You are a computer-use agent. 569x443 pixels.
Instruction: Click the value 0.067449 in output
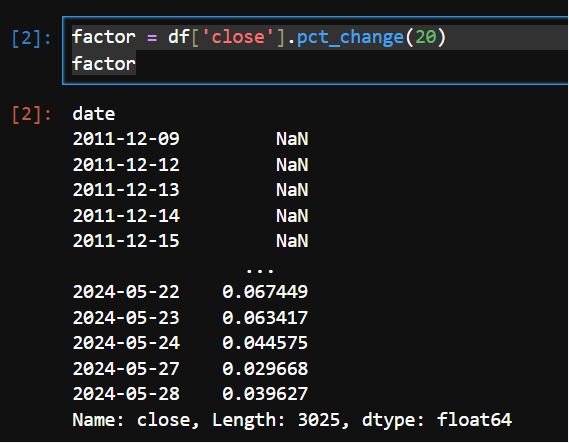click(x=265, y=292)
